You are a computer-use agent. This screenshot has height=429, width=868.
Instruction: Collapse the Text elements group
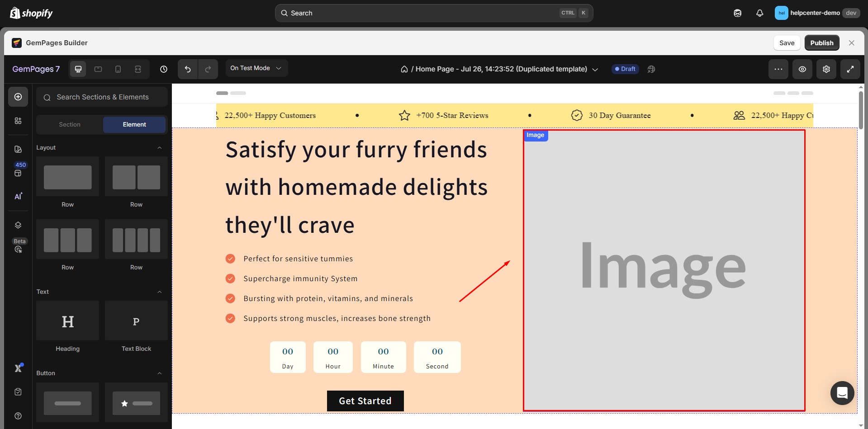coord(159,292)
